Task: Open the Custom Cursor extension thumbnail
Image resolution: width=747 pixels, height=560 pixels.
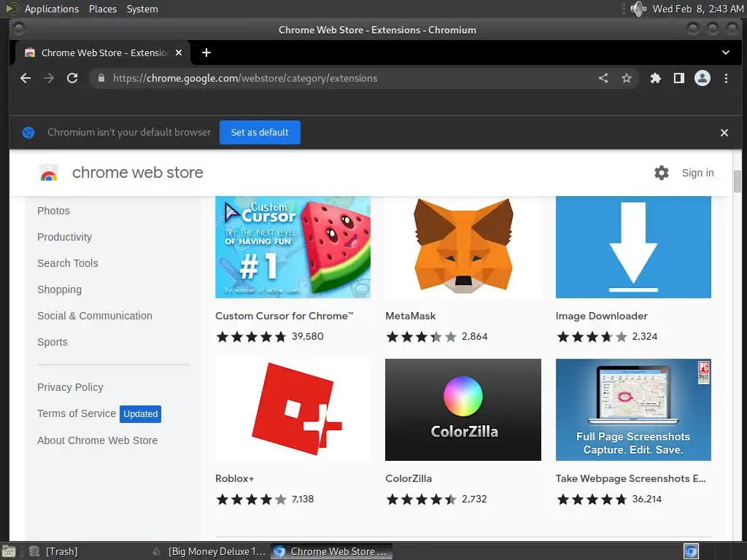Action: click(293, 247)
